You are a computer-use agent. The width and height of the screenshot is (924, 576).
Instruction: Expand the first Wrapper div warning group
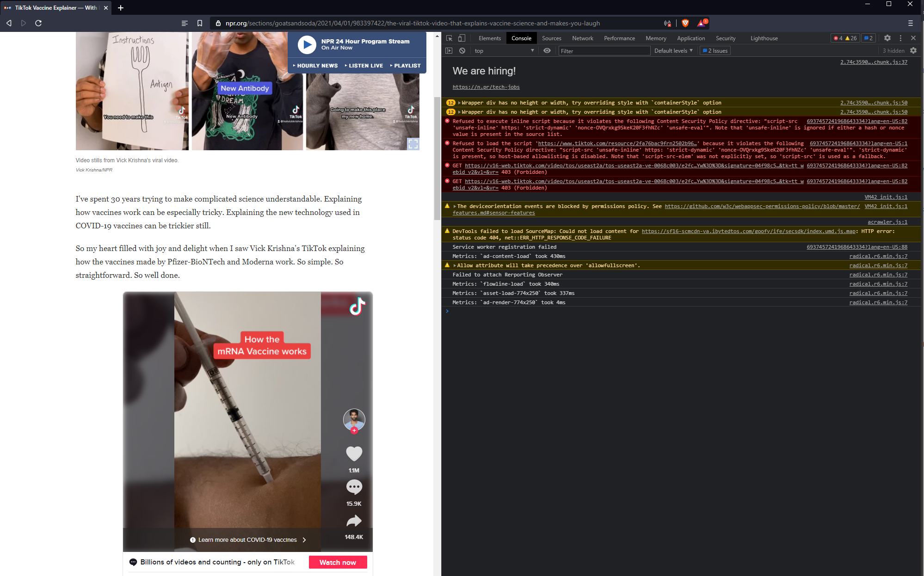click(x=459, y=103)
